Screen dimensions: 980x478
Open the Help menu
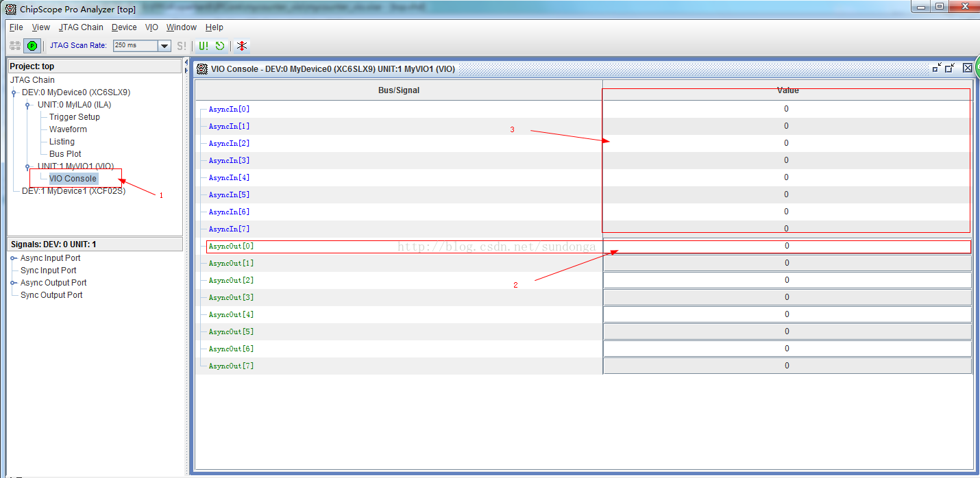point(215,27)
